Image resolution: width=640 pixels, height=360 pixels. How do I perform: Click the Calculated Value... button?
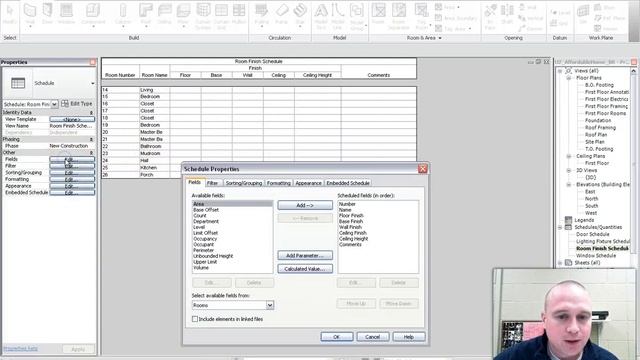(x=305, y=269)
